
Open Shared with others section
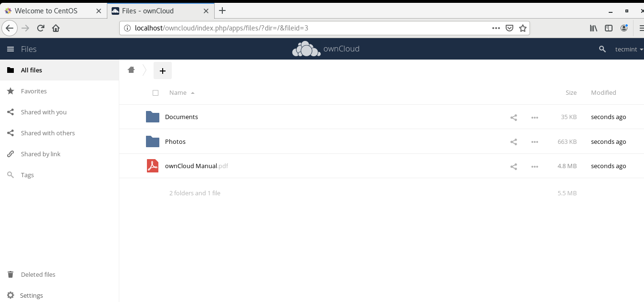pos(59,133)
